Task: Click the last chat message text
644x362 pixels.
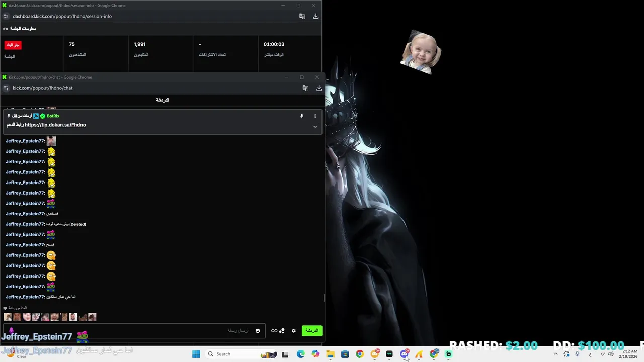Action: click(x=61, y=297)
